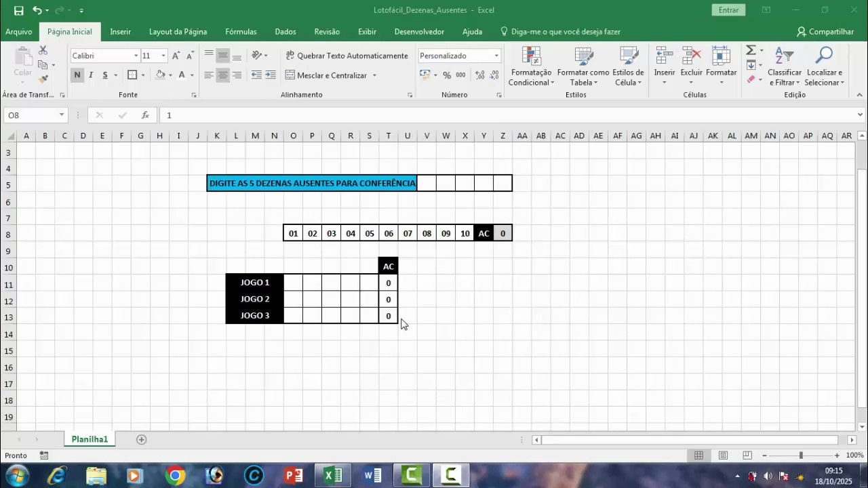Switch to Normal view in status bar
The width and height of the screenshot is (868, 488).
(x=699, y=455)
